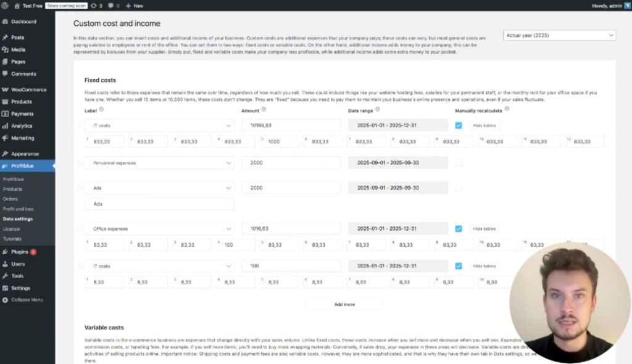Screen dimensions: 632x364
Task: Select Tutorials under Profitblue menu
Action: point(12,239)
